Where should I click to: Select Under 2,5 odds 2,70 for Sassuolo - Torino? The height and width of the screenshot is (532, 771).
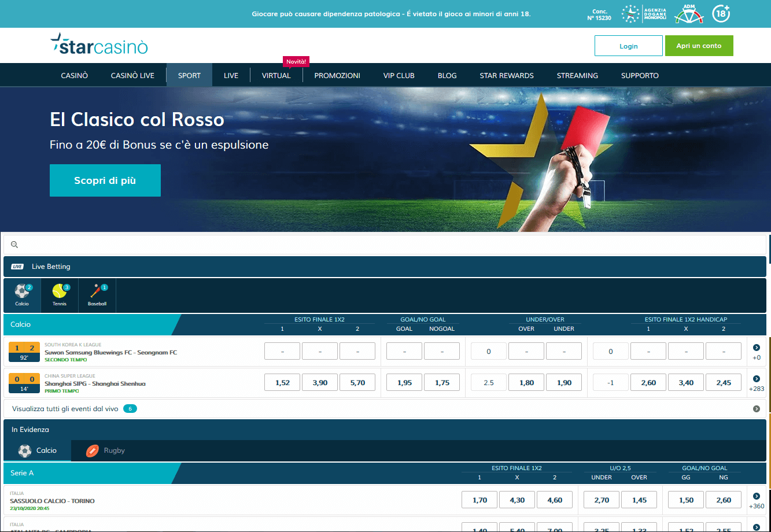(x=602, y=500)
